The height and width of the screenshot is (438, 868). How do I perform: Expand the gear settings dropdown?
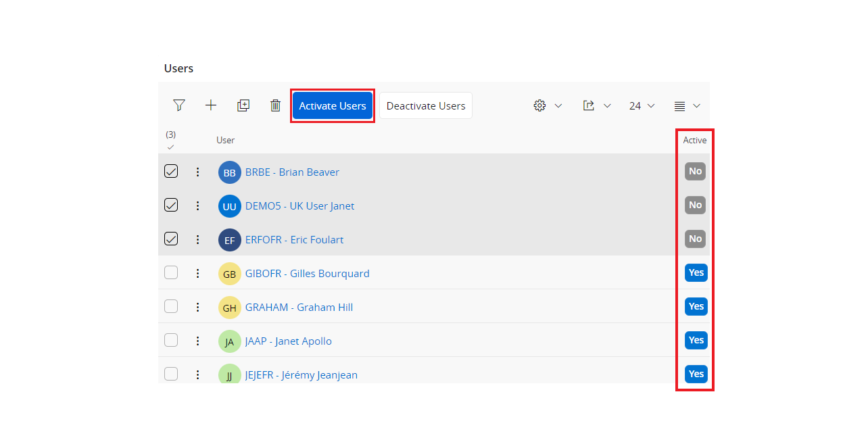pos(548,105)
